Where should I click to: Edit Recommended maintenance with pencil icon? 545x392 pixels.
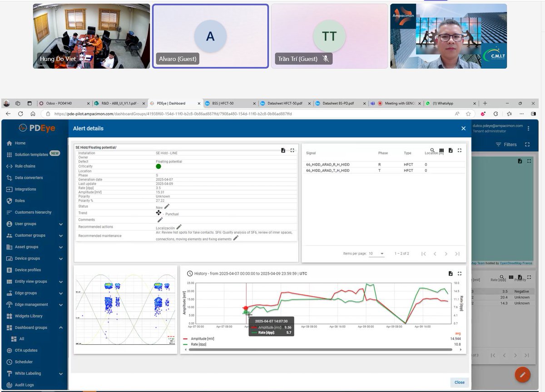[x=236, y=238]
